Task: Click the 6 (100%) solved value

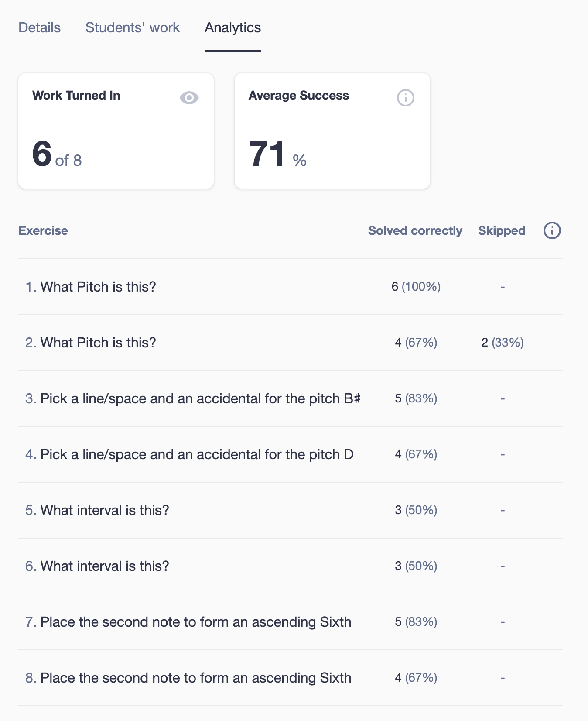Action: [416, 287]
